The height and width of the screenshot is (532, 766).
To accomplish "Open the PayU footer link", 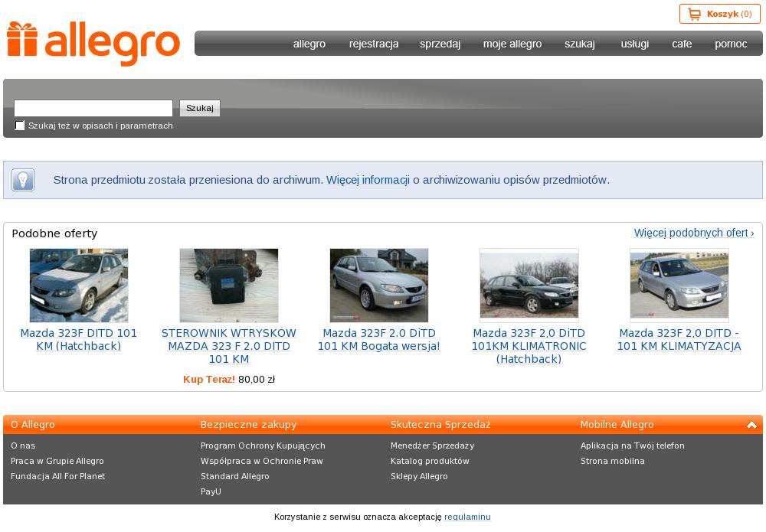I will [211, 491].
